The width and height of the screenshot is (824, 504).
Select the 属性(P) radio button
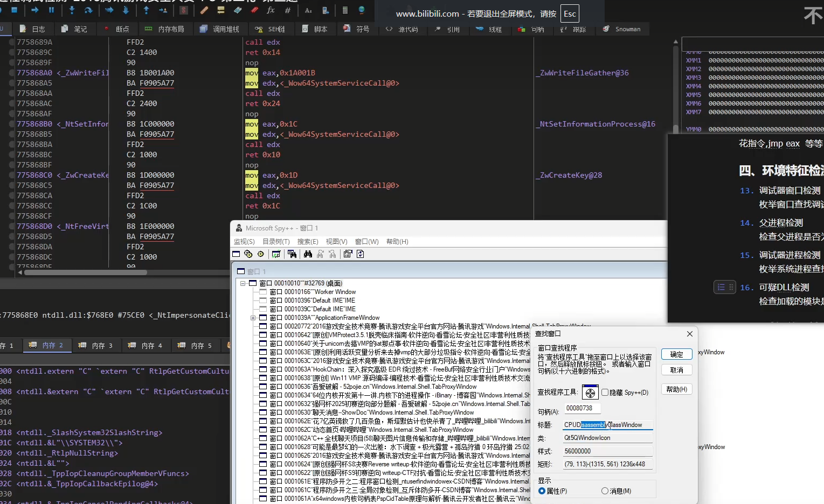tap(542, 491)
